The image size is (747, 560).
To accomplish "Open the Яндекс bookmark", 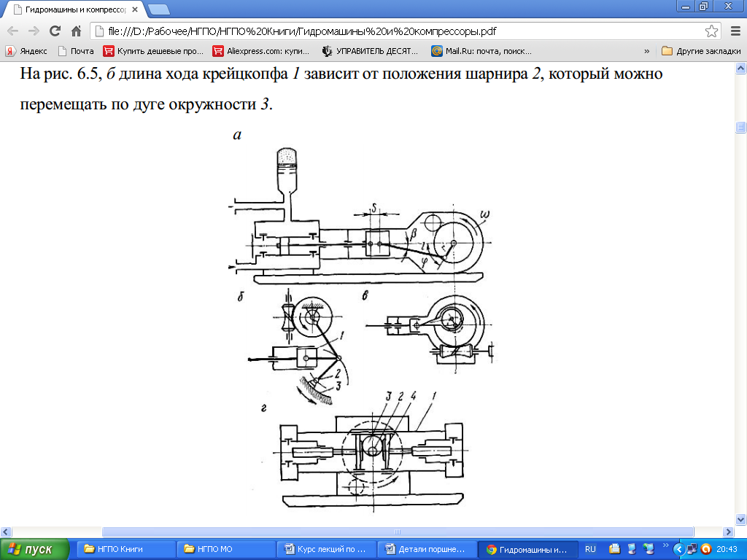I will click(26, 51).
